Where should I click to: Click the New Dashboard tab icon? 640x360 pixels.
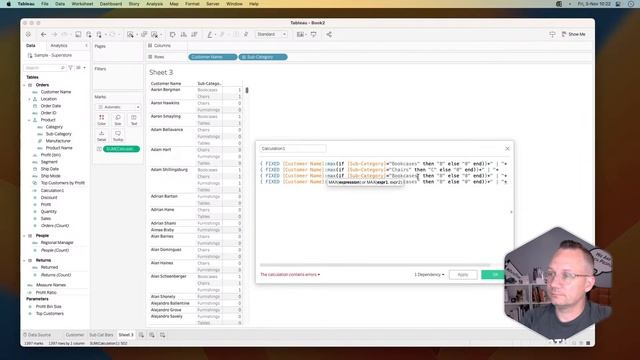tap(152, 335)
